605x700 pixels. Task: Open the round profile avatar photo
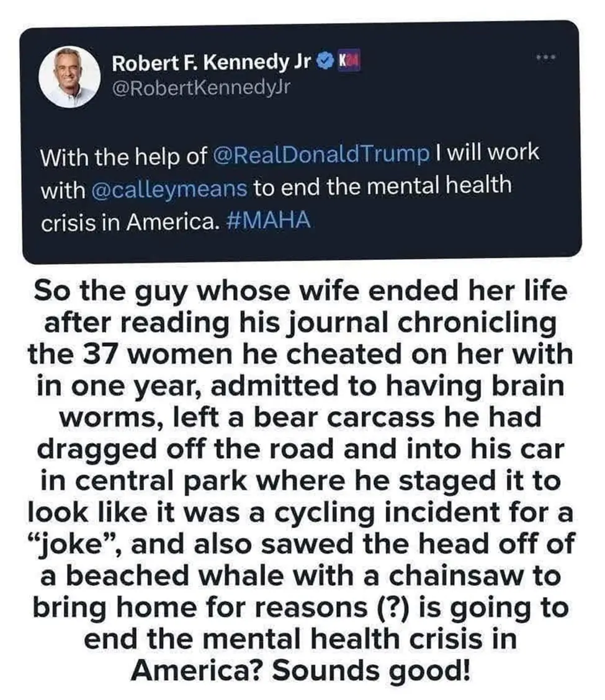pyautogui.click(x=69, y=76)
